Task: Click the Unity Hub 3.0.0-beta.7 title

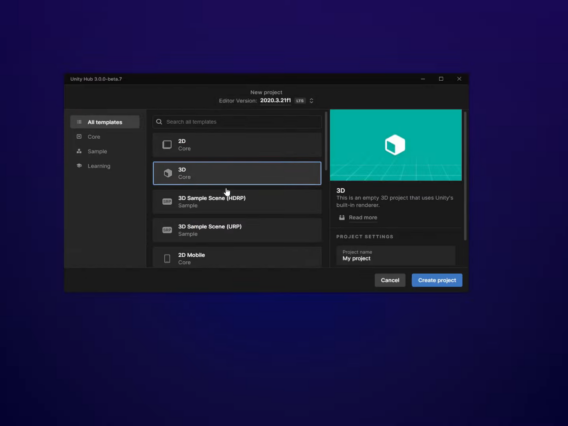Action: tap(96, 79)
